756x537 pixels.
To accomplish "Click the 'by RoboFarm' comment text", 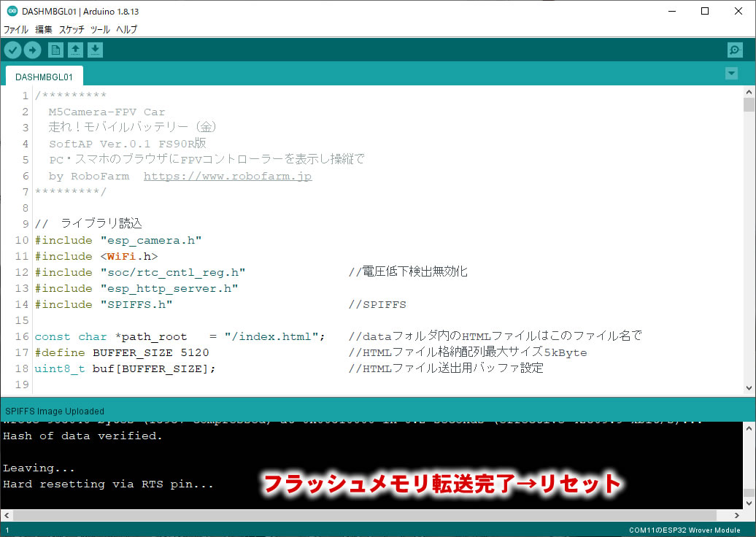I will click(89, 176).
